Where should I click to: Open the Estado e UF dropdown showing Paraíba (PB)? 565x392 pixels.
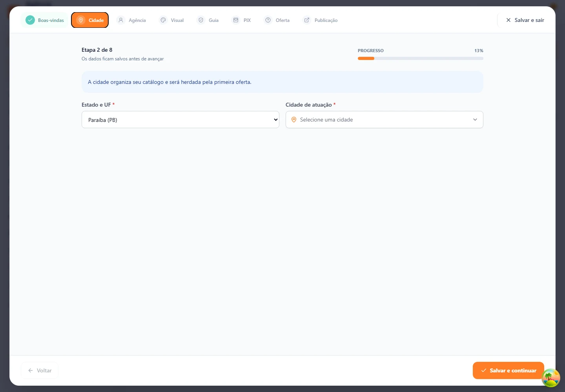click(180, 120)
